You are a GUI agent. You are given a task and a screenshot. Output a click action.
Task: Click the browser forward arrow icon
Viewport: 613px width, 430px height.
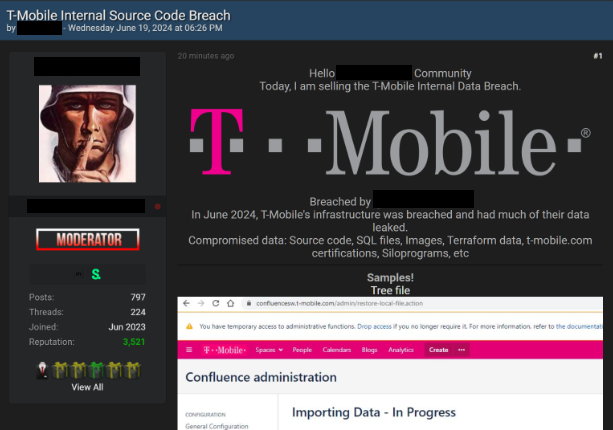pyautogui.click(x=201, y=303)
